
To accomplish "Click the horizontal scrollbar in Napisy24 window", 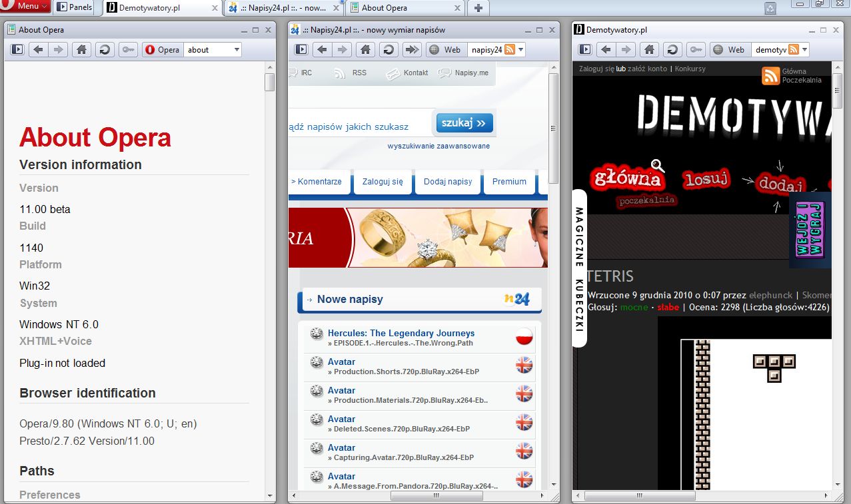I will click(x=436, y=496).
